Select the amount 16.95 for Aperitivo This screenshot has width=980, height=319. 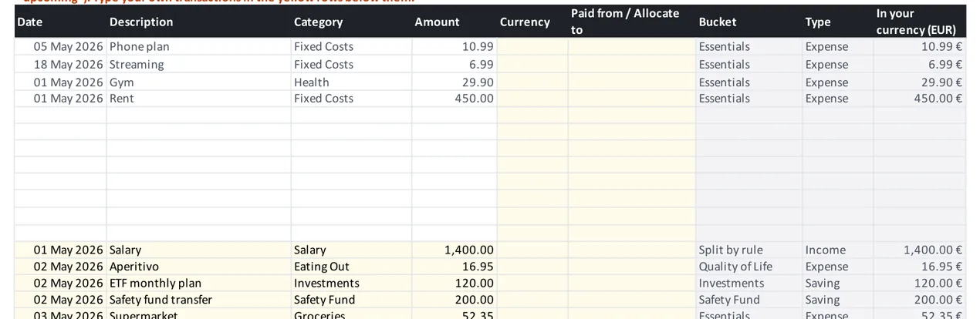(454, 267)
